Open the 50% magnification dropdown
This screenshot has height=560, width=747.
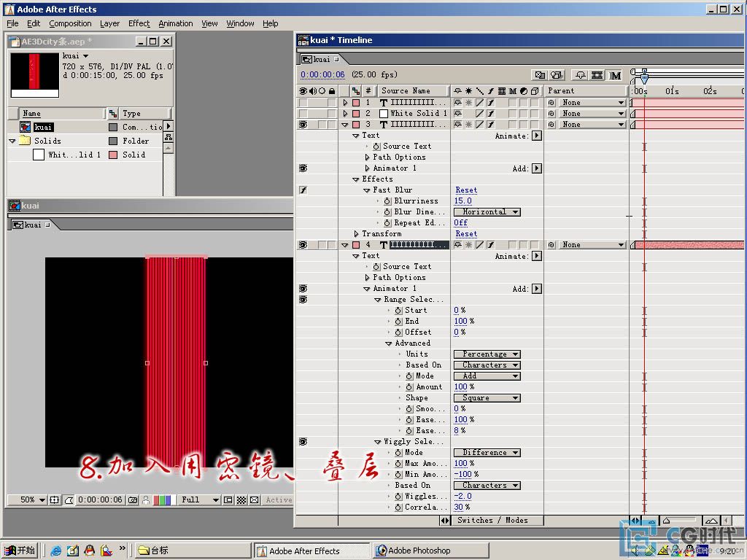pyautogui.click(x=32, y=500)
